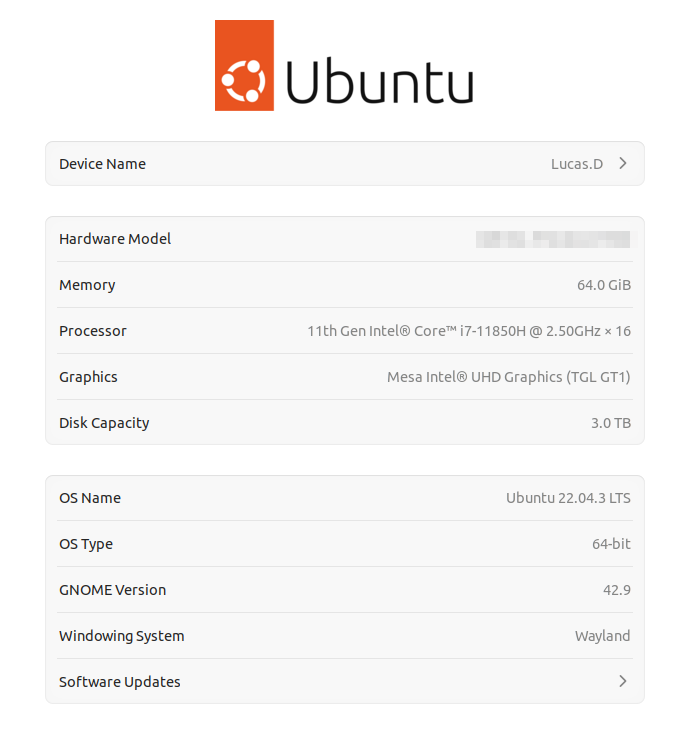Click the OS Name label
This screenshot has width=689, height=750.
(90, 498)
